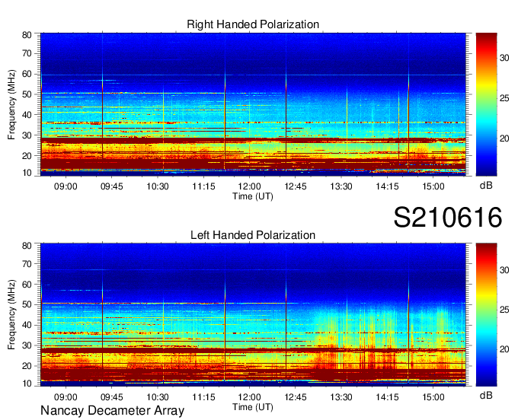
Task: Select the 20 MHz tick on left-handed plot
Action: pyautogui.click(x=27, y=366)
